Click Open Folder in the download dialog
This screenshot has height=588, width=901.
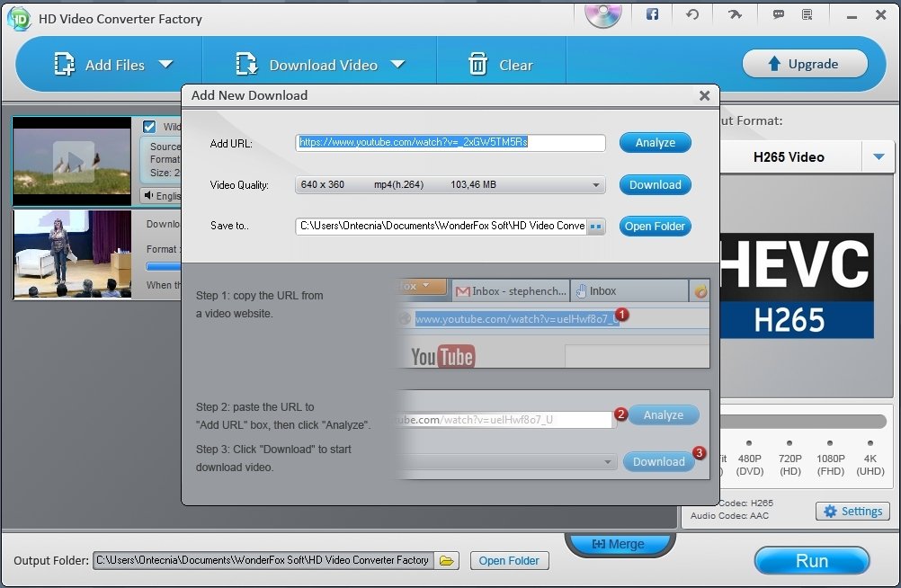click(655, 227)
